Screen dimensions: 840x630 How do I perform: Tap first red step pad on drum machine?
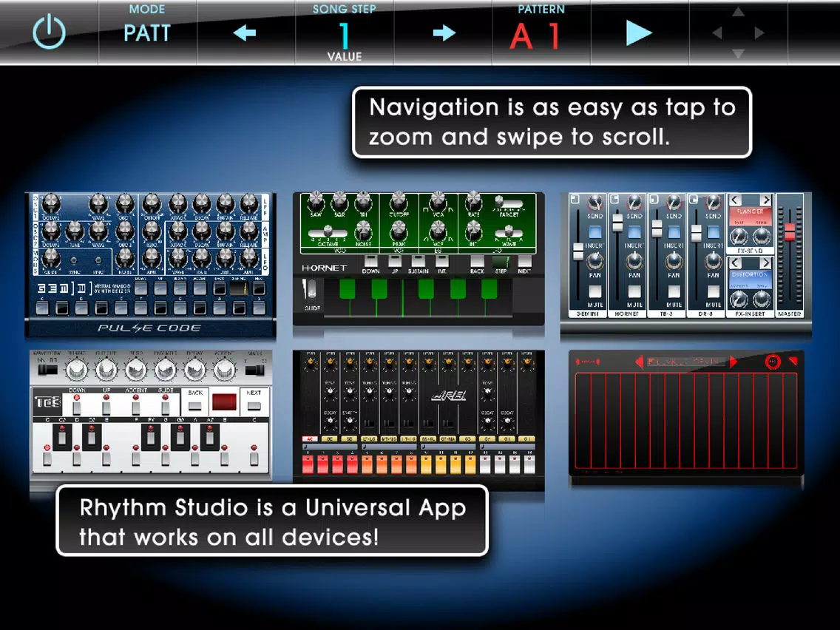pos(308,464)
